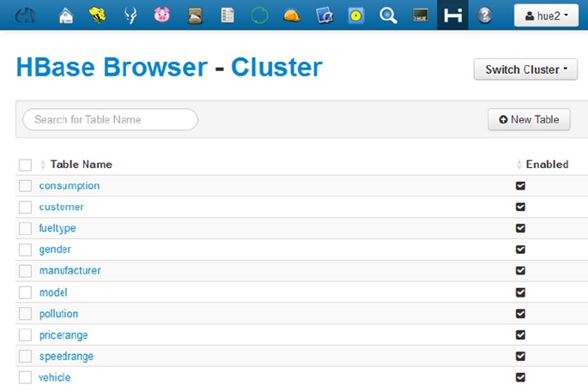
Task: Open the Hive bee editor icon
Action: pyautogui.click(x=98, y=15)
